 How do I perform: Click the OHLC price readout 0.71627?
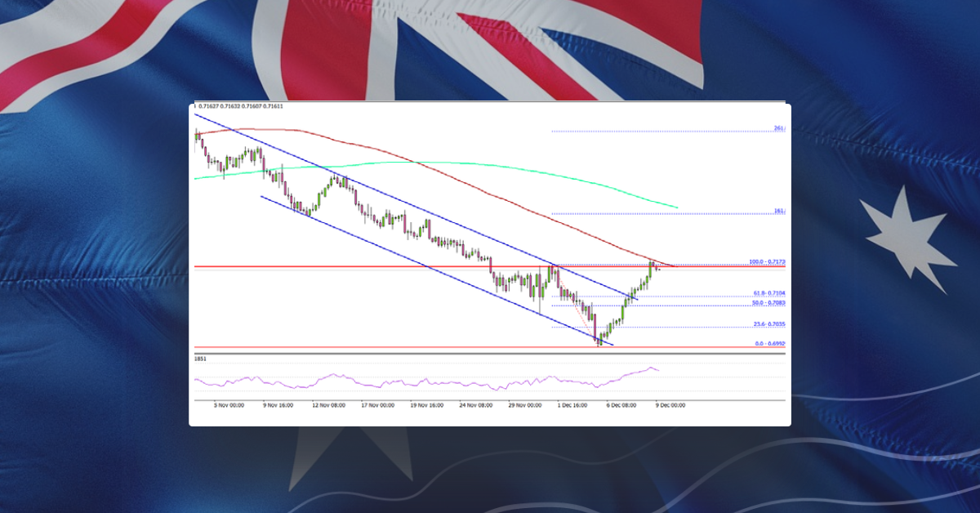[209, 105]
